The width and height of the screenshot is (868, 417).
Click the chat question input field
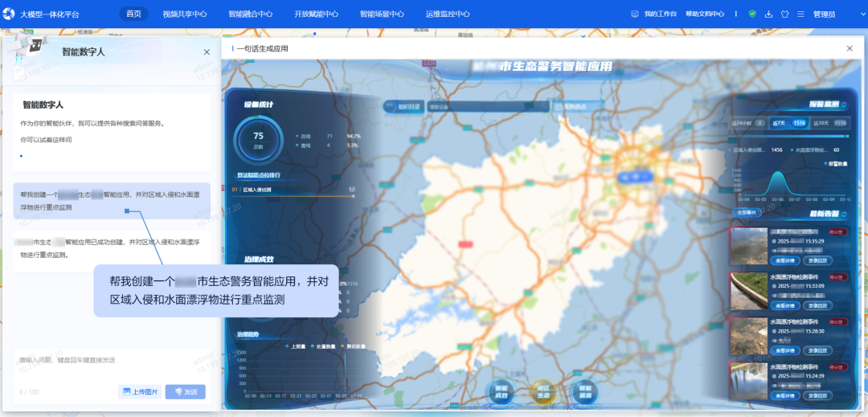111,360
